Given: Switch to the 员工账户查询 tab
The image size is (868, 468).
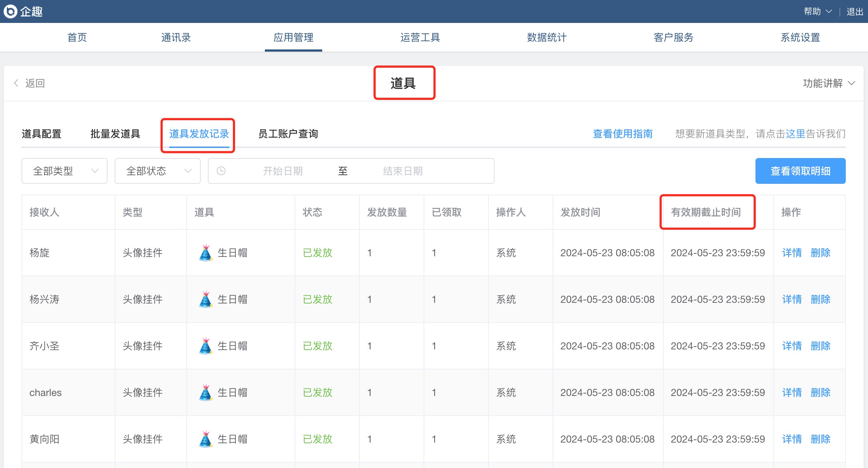Looking at the screenshot, I should (x=288, y=134).
